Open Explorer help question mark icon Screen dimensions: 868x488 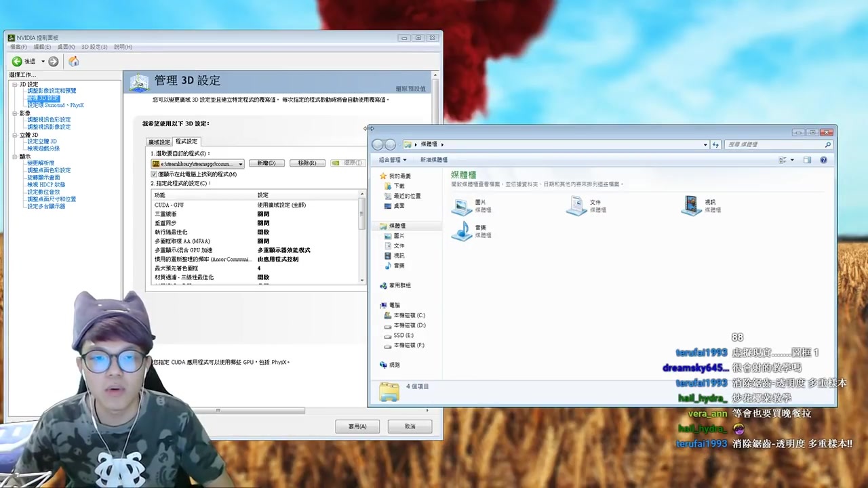[823, 160]
